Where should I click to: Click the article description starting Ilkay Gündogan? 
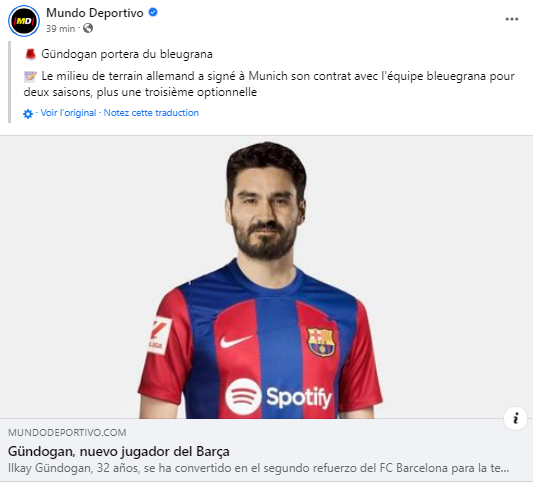(x=258, y=468)
